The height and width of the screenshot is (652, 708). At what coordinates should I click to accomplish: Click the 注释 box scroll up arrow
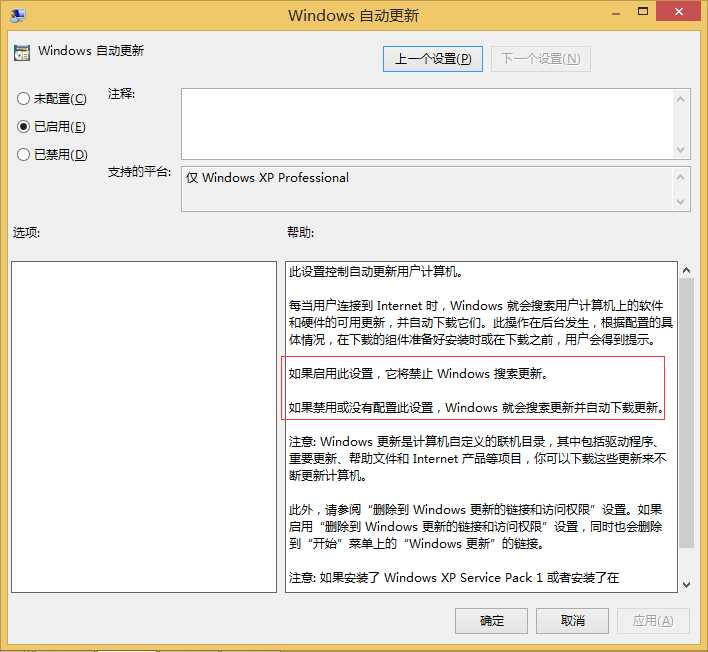pyautogui.click(x=681, y=99)
